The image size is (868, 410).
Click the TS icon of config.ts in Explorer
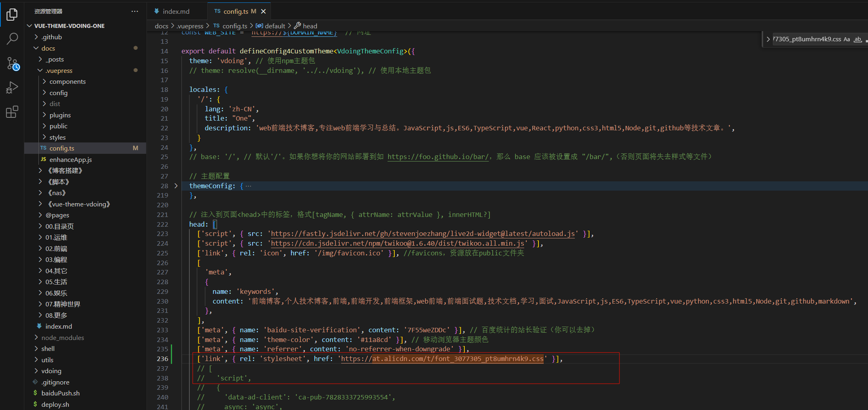(43, 148)
